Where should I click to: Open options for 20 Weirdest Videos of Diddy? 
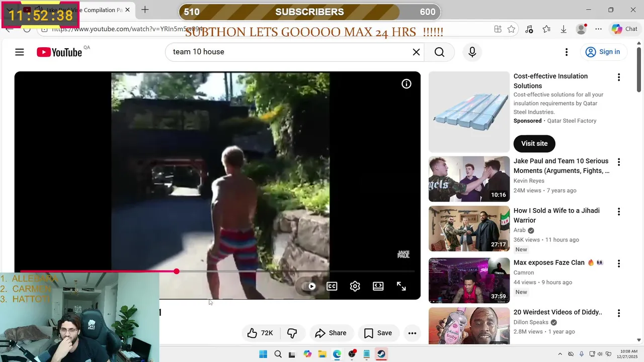(619, 313)
